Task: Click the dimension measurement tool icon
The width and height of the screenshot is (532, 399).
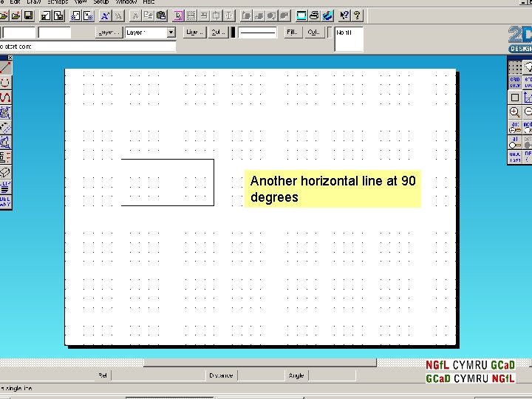Action: click(5, 157)
